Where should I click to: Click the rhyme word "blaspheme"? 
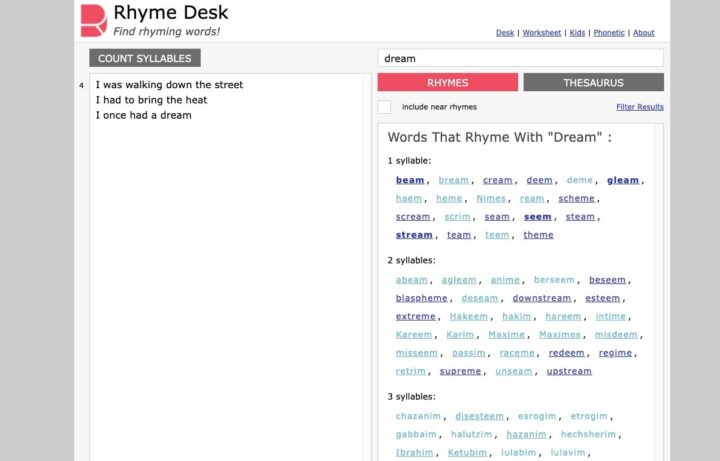pyautogui.click(x=421, y=298)
